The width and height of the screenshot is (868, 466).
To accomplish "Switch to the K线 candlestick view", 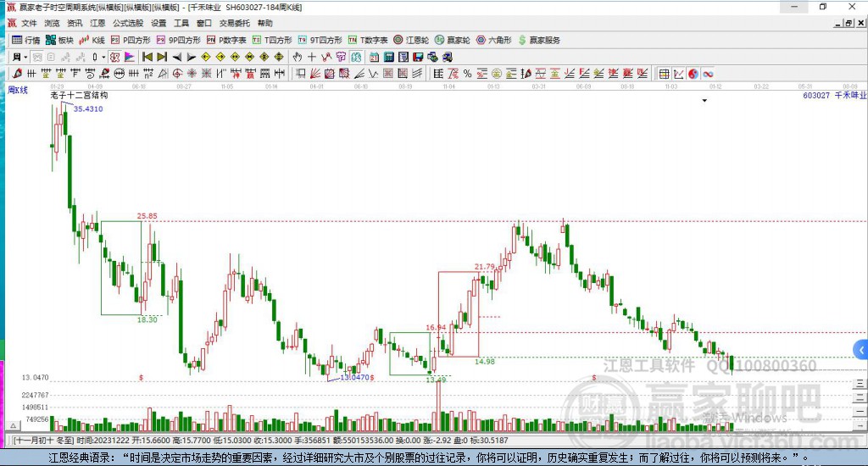I will click(92, 40).
